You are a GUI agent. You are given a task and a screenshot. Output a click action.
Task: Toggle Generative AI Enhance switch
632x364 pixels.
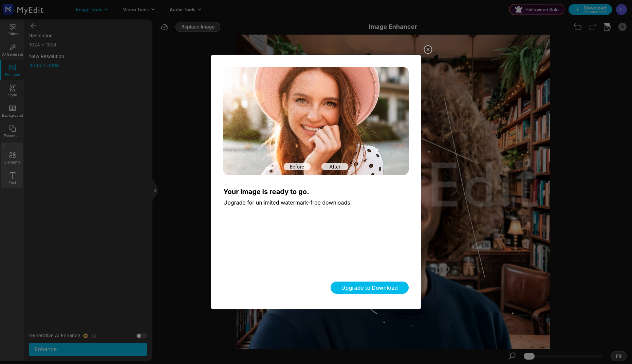coord(142,336)
